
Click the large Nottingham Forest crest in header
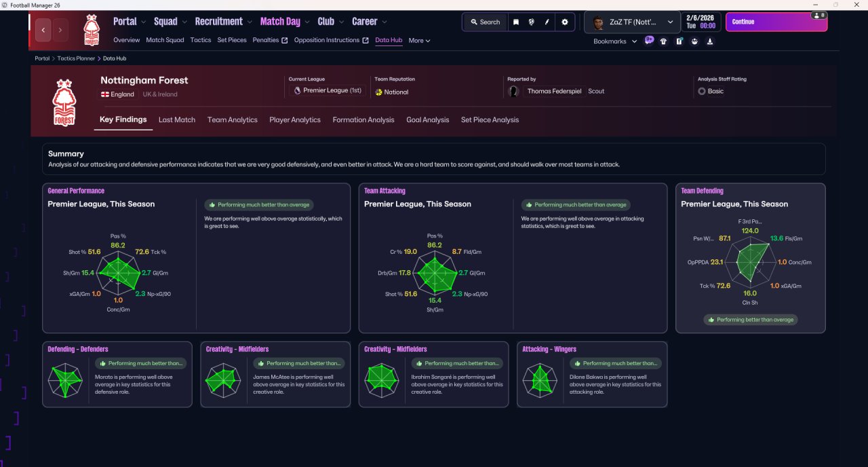point(64,102)
